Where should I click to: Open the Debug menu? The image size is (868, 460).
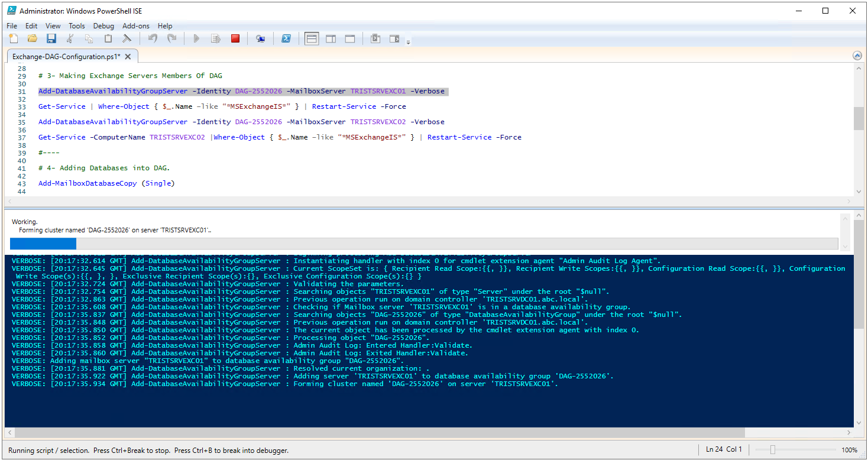pos(103,26)
